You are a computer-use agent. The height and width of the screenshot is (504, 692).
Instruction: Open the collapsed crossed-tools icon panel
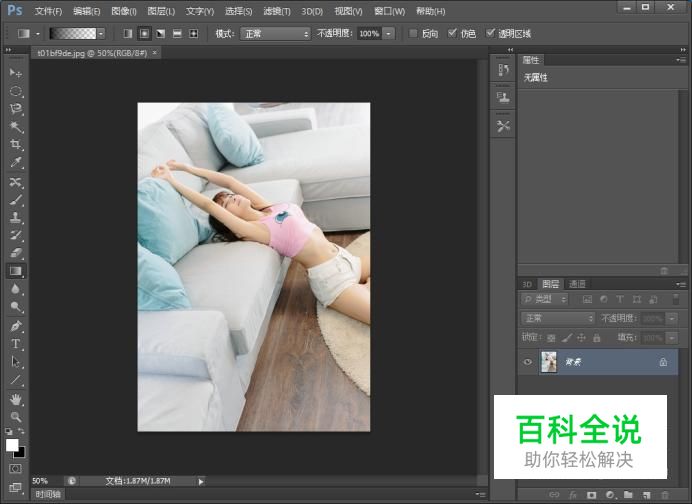(x=503, y=126)
